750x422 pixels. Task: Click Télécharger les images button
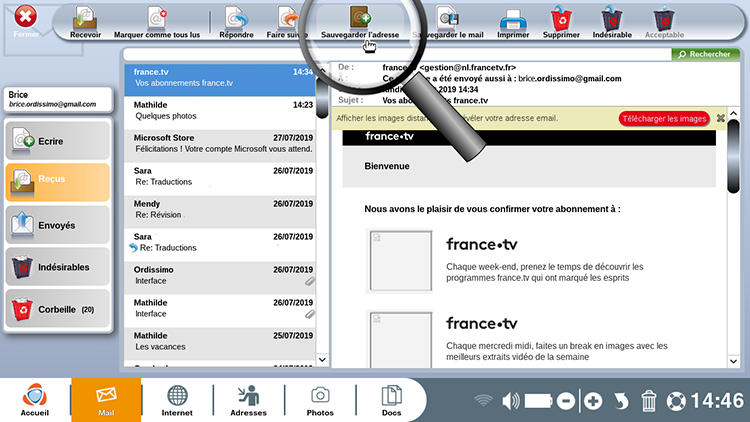[x=664, y=119]
